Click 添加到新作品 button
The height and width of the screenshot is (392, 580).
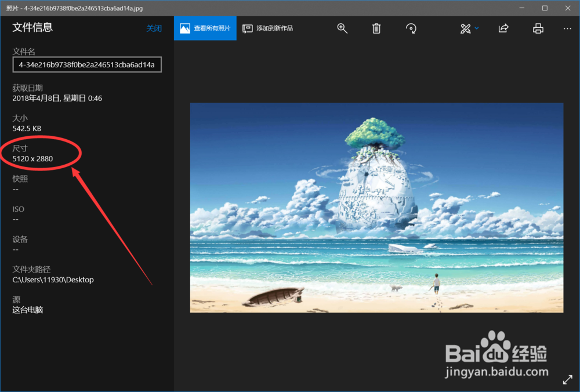coord(268,28)
